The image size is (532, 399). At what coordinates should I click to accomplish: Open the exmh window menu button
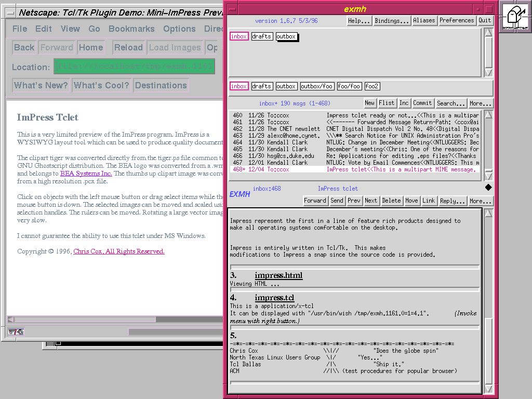[232, 9]
